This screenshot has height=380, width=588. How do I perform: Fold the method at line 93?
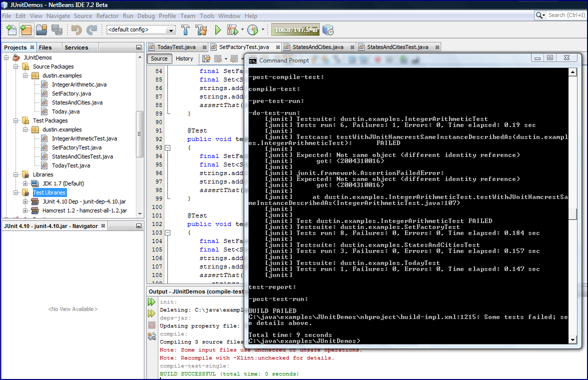pyautogui.click(x=168, y=148)
